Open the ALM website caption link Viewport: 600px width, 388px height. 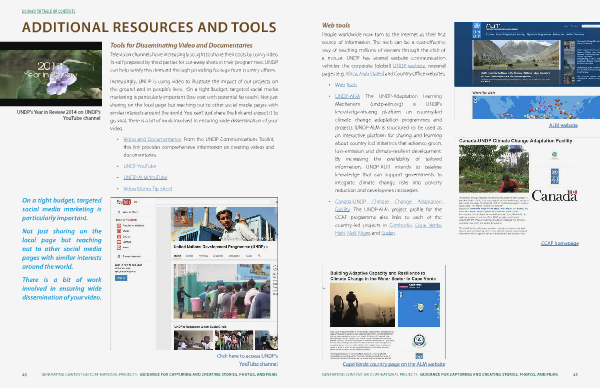click(x=563, y=125)
